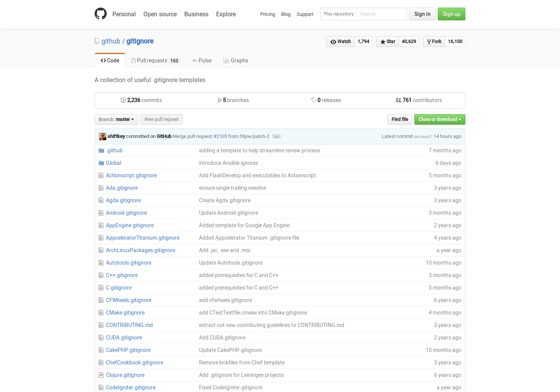Click the green Sign up button

451,14
